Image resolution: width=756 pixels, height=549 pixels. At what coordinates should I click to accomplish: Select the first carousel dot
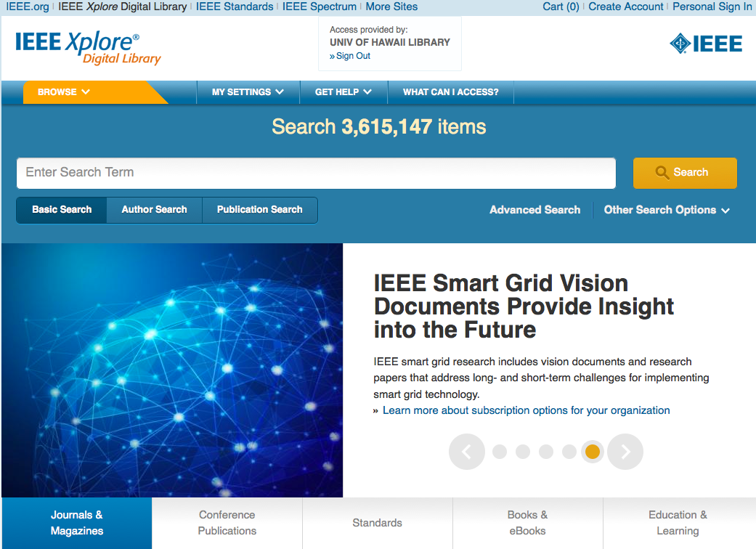tap(500, 452)
